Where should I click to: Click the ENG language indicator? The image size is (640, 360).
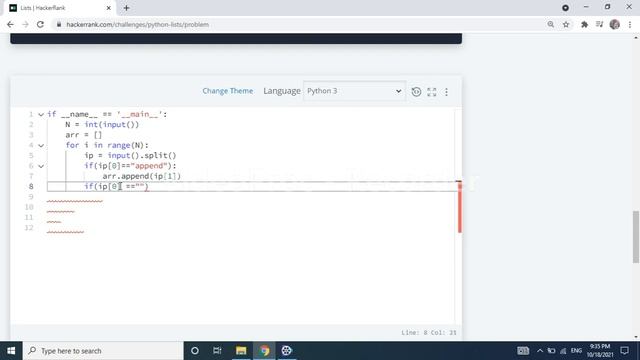tap(576, 351)
